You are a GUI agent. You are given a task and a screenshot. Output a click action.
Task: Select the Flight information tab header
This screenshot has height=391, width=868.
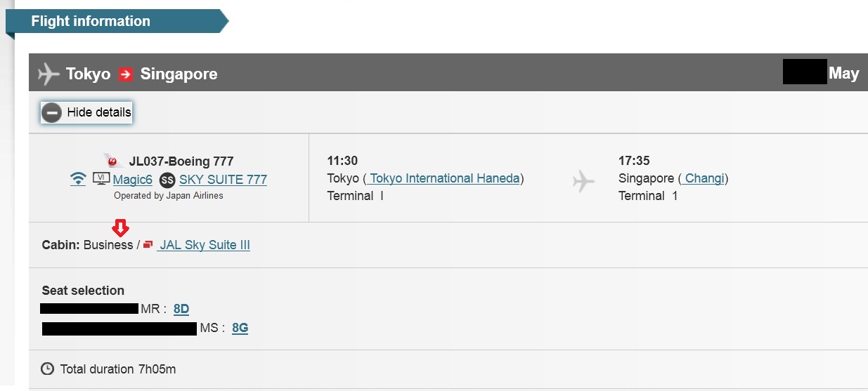tap(91, 21)
